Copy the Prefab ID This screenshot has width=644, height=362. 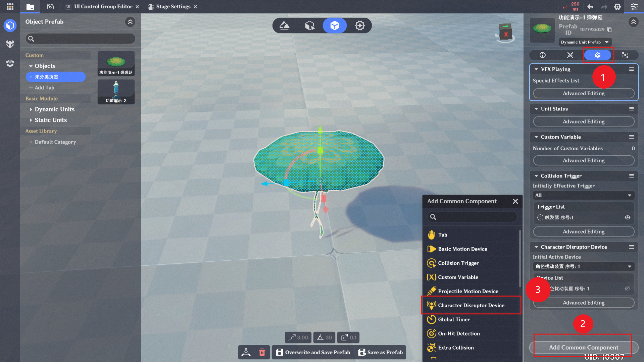coord(610,30)
